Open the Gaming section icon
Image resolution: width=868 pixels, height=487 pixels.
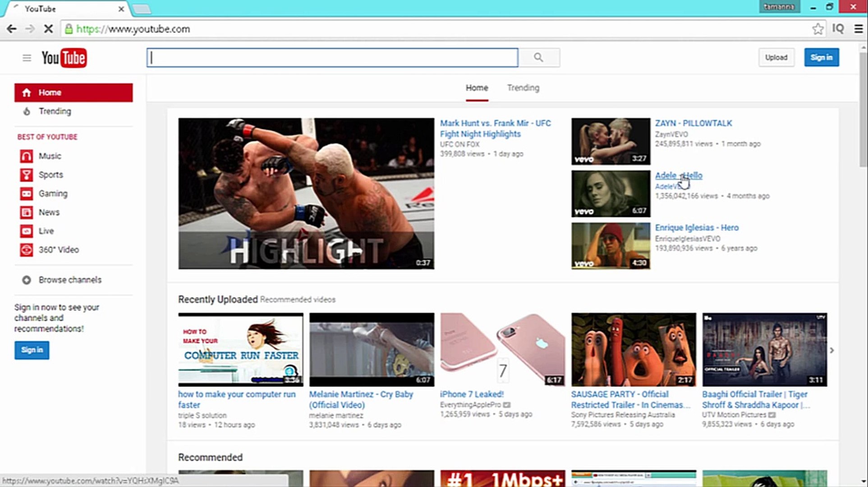[x=26, y=193]
